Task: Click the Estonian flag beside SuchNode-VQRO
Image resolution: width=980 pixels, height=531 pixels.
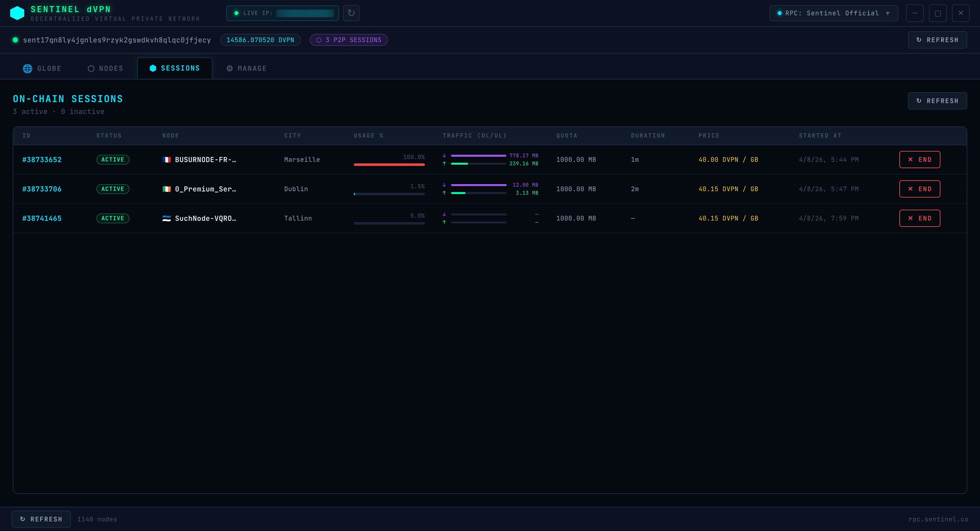Action: [x=167, y=218]
